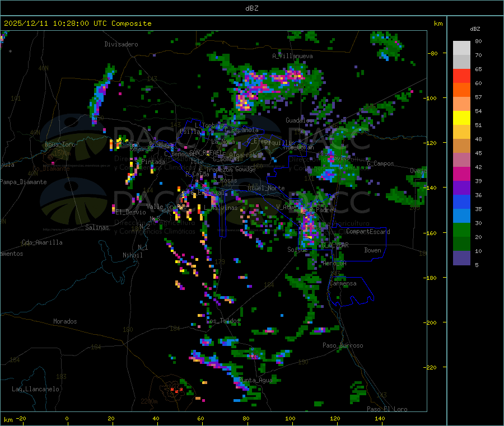The width and height of the screenshot is (504, 426).
Task: Click the Agua_Toro map label
Action: point(60,144)
